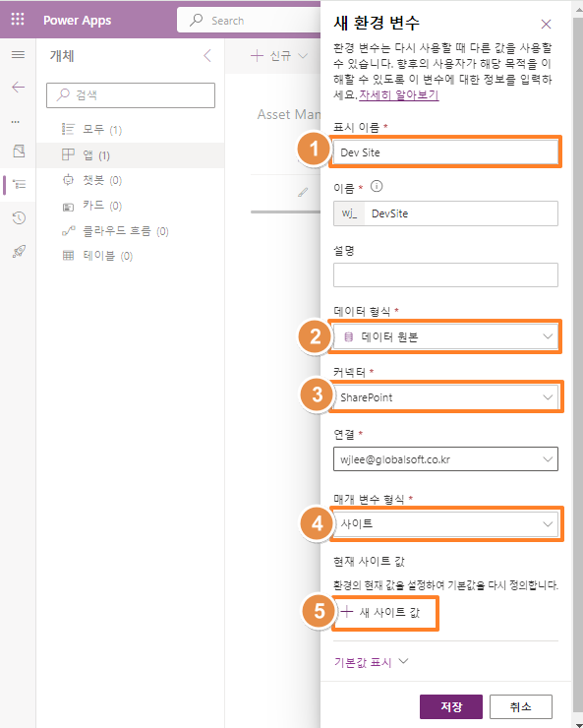Click the 표시 이름 field containing Dev Site
Image resolution: width=583 pixels, height=728 pixels.
445,152
